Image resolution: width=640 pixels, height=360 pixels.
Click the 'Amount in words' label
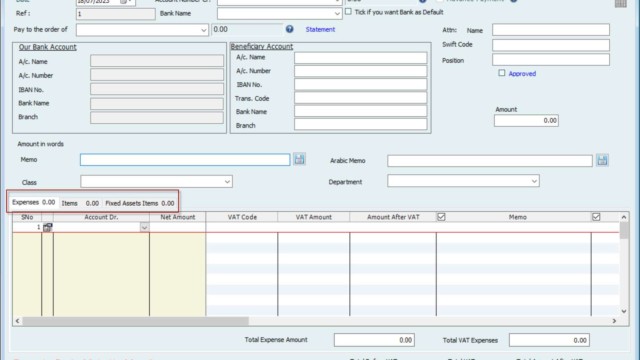40,144
